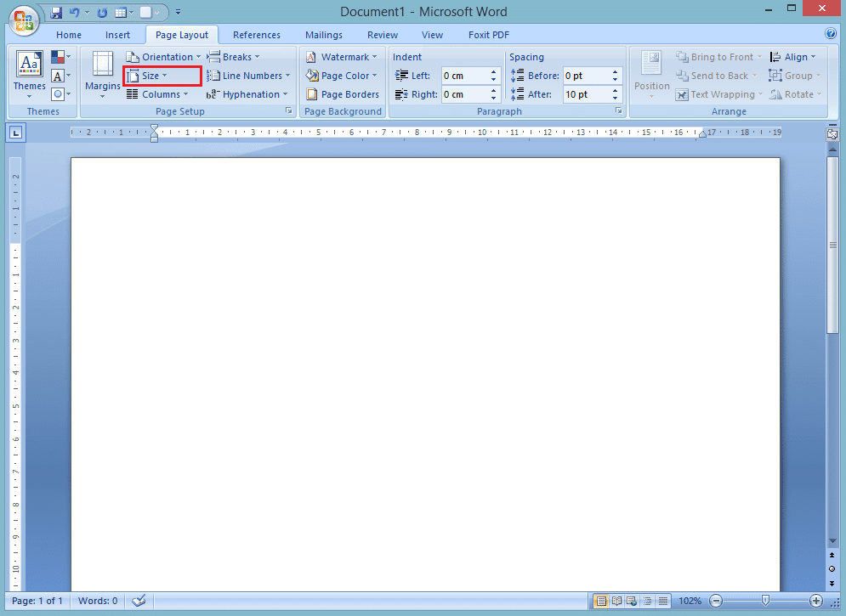This screenshot has width=846, height=616.
Task: Switch to the Insert tab
Action: coord(117,35)
